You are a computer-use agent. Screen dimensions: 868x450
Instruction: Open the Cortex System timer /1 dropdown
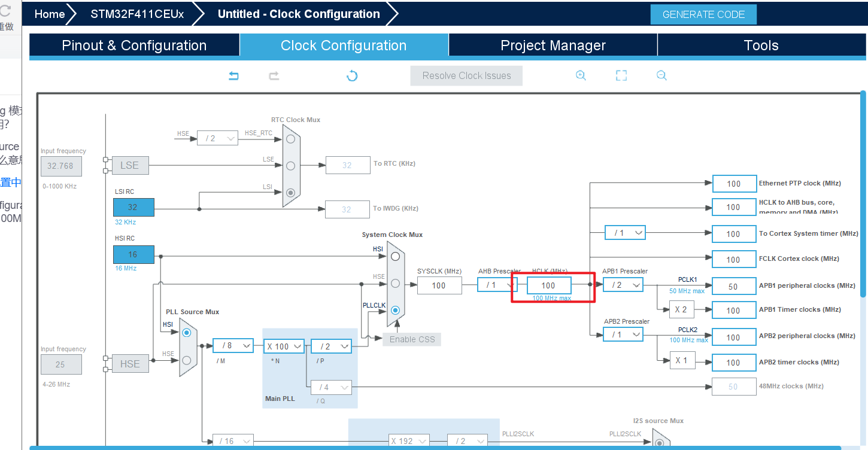[625, 232]
